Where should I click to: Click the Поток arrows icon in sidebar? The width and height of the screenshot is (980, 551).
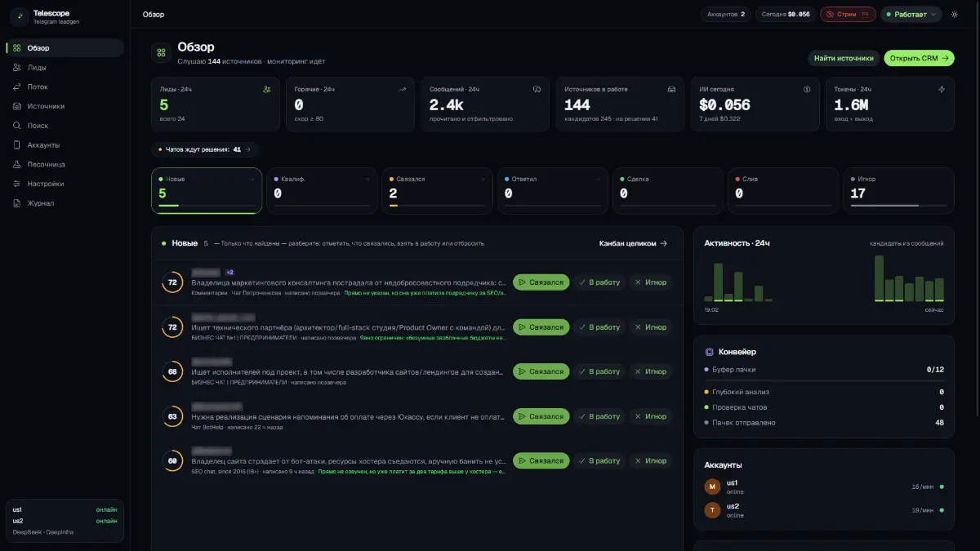(x=17, y=87)
